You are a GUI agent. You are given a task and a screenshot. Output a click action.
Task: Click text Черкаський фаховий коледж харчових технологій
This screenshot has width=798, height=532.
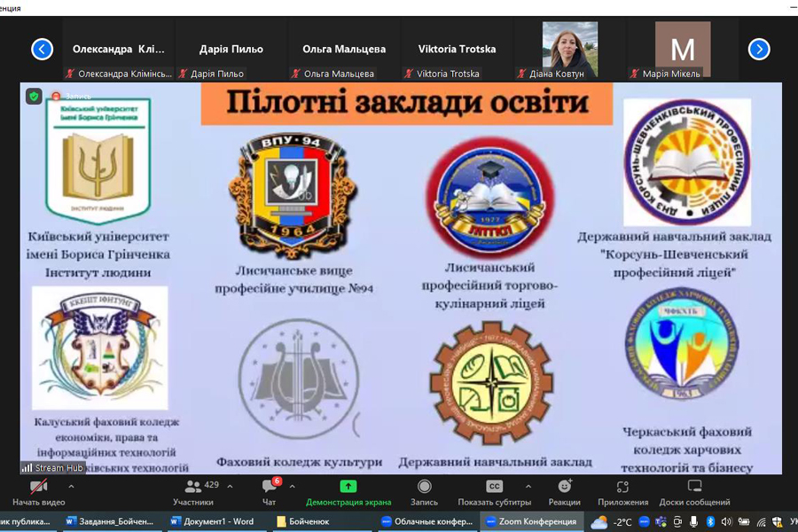click(686, 450)
